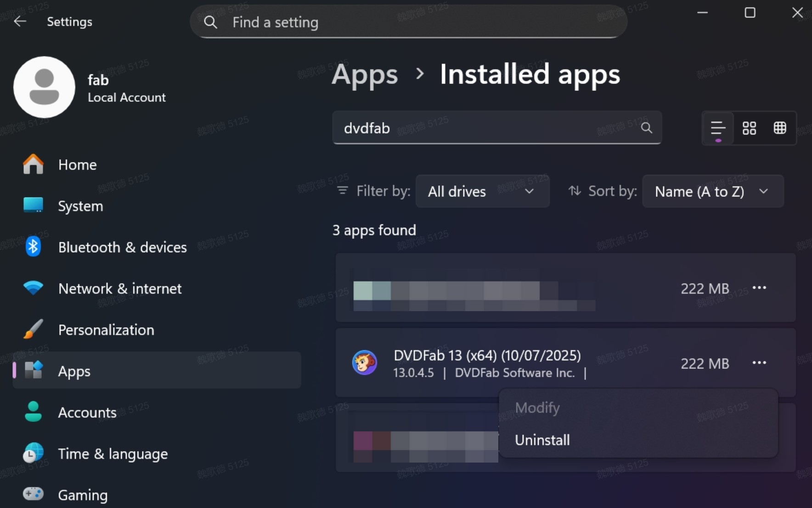Open Home in the sidebar

[157, 165]
